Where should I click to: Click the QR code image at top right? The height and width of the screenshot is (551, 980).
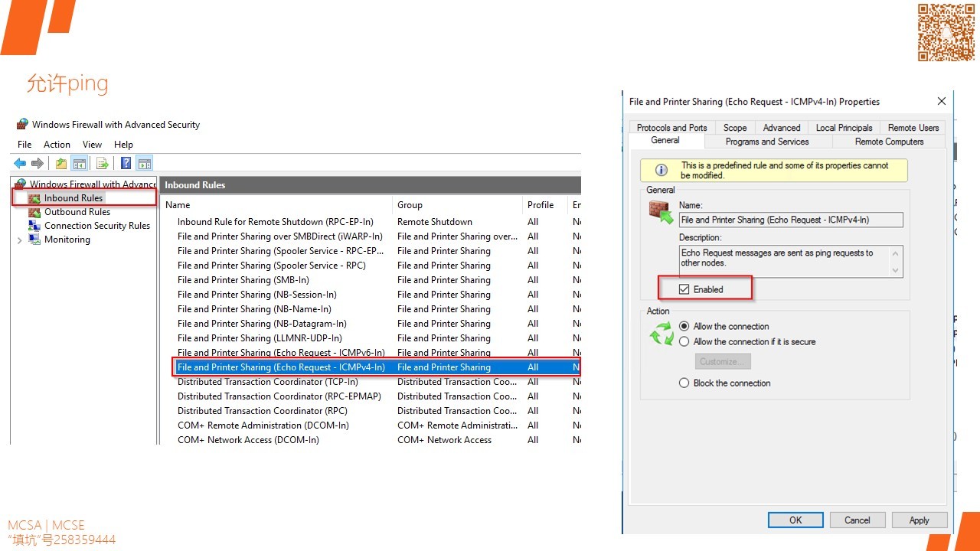pyautogui.click(x=946, y=32)
